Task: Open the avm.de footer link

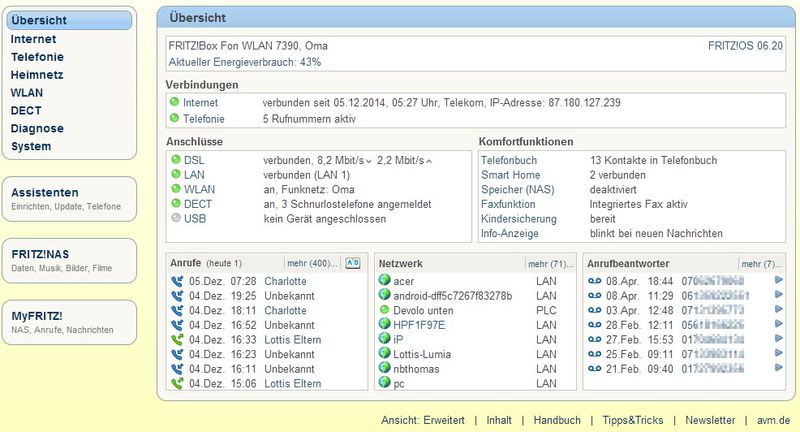Action: (773, 420)
